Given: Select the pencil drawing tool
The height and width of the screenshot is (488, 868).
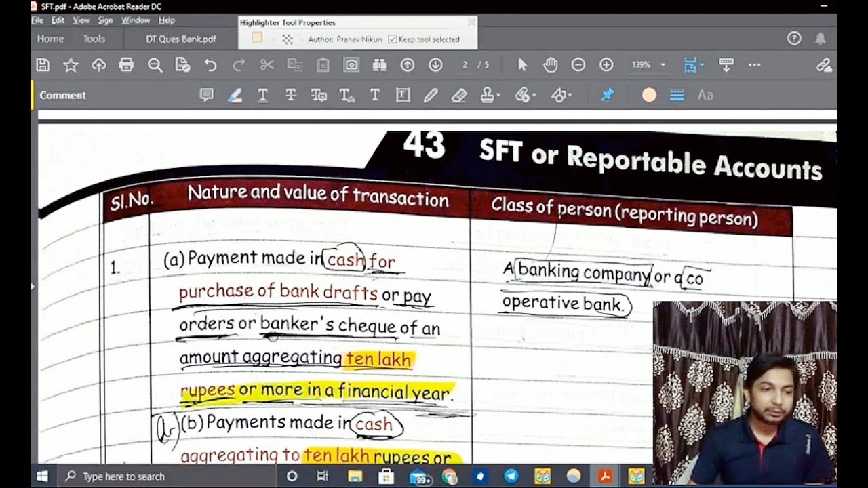Looking at the screenshot, I should click(431, 96).
